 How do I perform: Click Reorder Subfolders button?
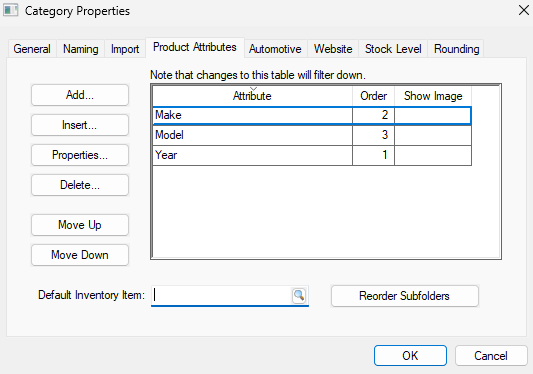pos(405,296)
